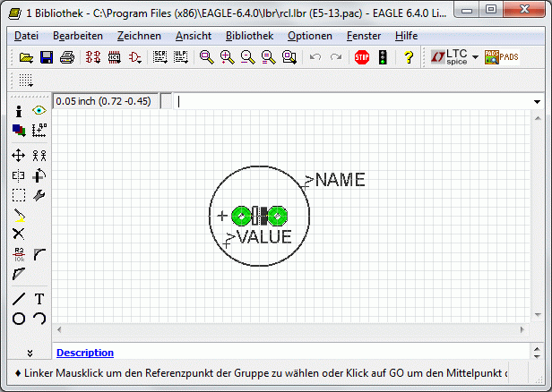Click the Description link

(x=85, y=353)
